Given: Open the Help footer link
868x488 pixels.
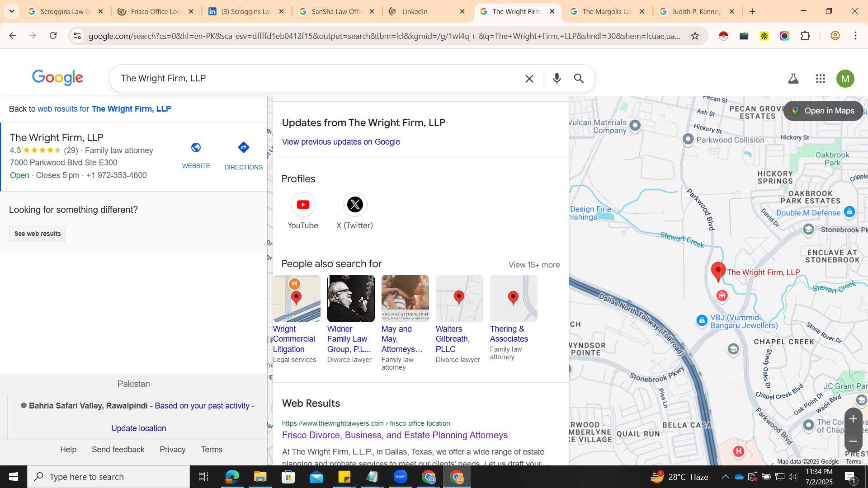Looking at the screenshot, I should (68, 450).
